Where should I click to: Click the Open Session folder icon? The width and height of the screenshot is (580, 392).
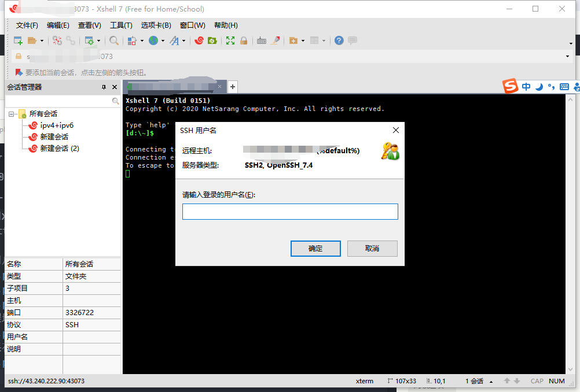[x=32, y=40]
